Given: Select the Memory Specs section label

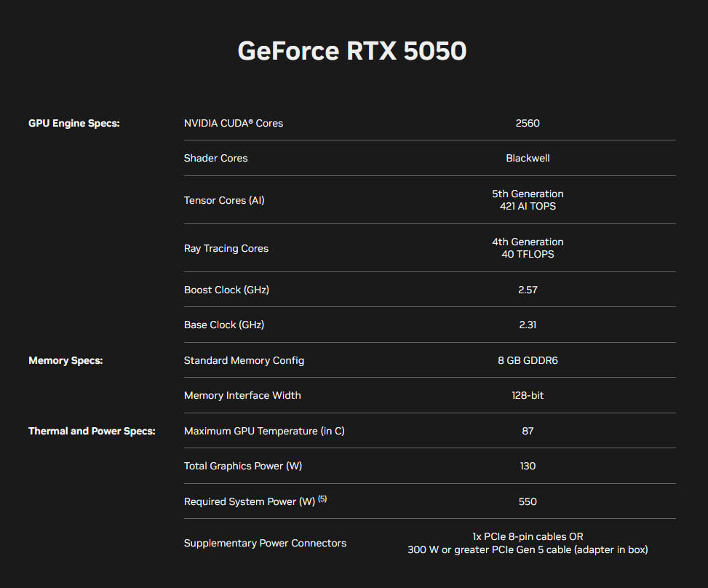Looking at the screenshot, I should (65, 360).
